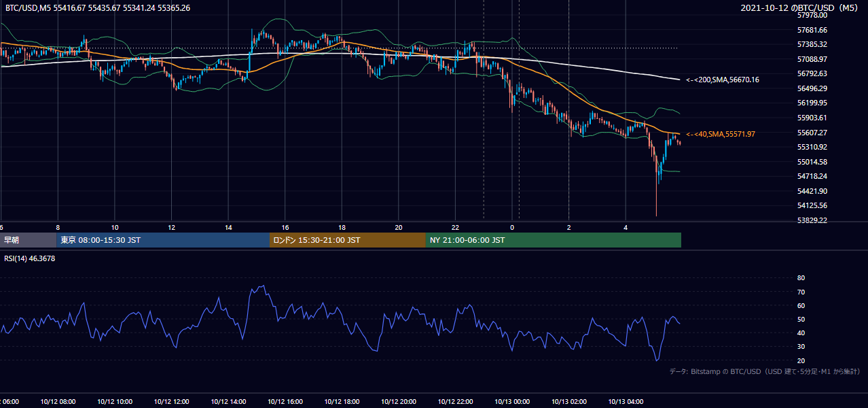The width and height of the screenshot is (868, 408).
Task: Click hour label 10 under the price chart
Action: [x=115, y=227]
